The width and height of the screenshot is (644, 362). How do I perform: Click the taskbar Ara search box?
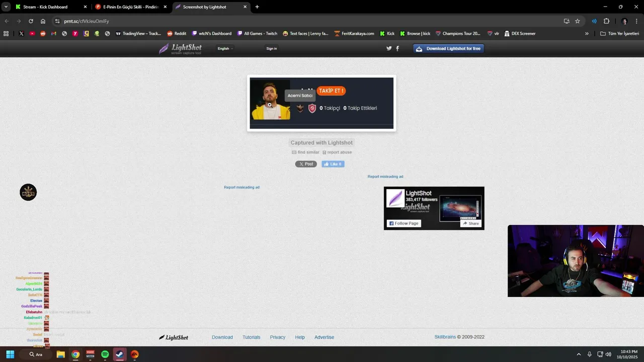(35, 354)
